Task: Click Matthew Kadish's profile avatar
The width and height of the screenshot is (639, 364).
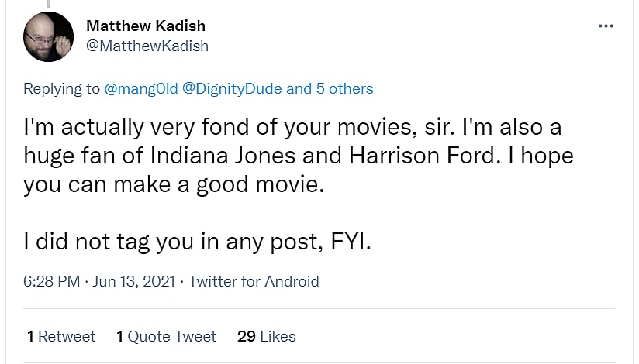Action: click(49, 37)
